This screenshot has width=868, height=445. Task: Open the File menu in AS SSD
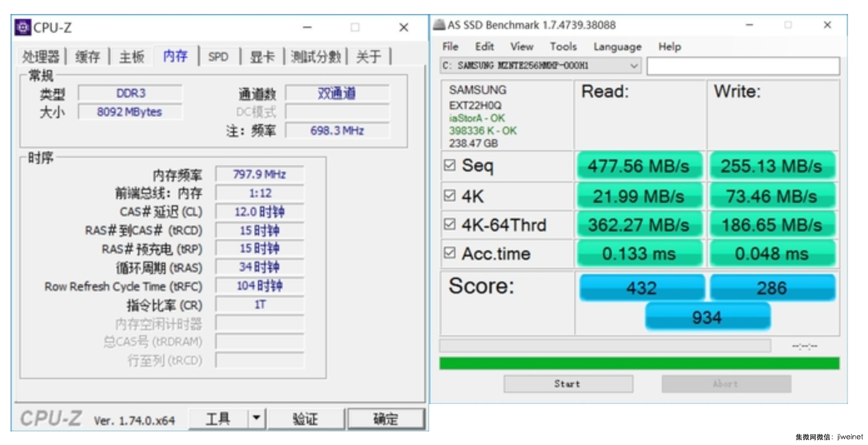(x=450, y=46)
